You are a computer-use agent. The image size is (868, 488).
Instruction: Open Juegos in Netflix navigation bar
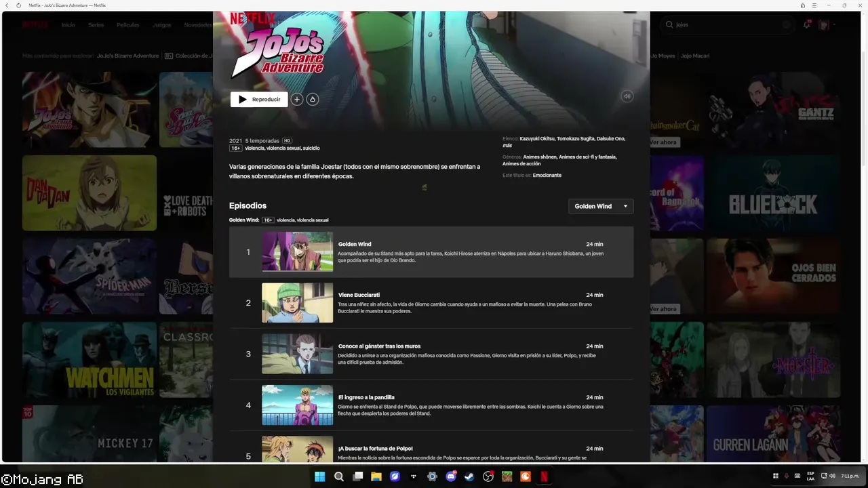(x=162, y=25)
